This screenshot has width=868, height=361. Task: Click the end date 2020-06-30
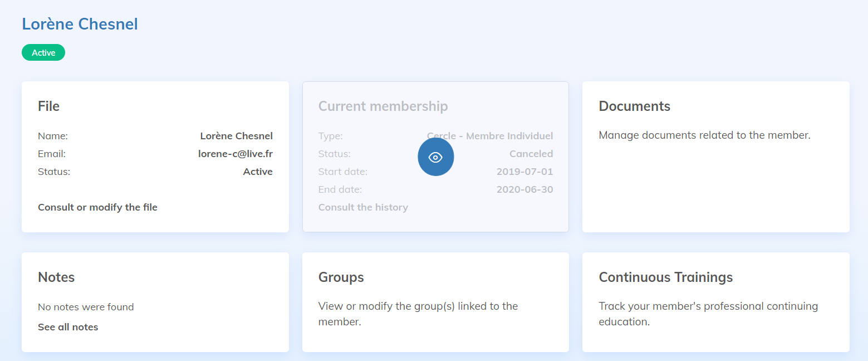[x=524, y=189]
